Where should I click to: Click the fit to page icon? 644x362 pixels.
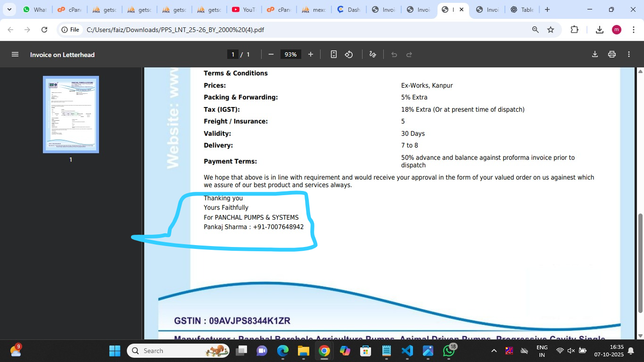pyautogui.click(x=334, y=55)
